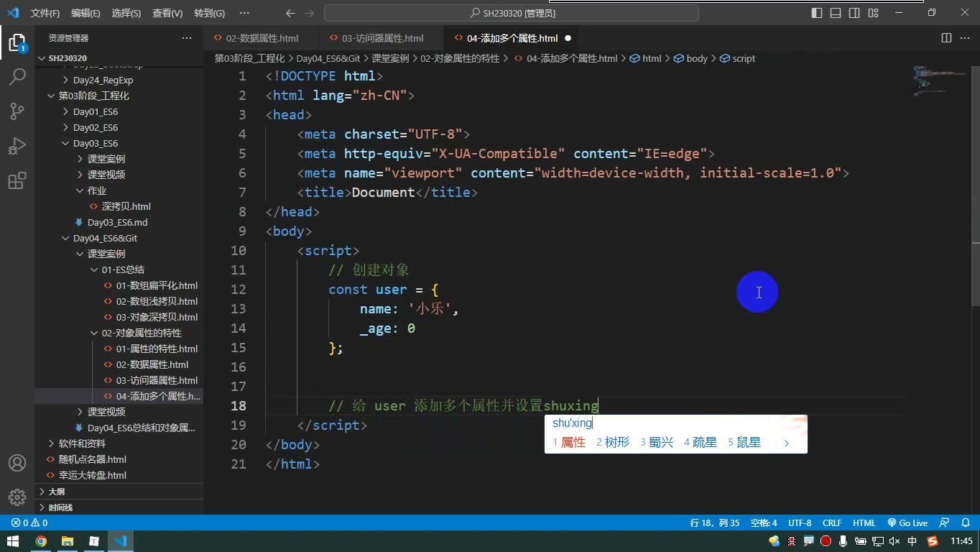
Task: Open the Source Control view
Action: [17, 111]
